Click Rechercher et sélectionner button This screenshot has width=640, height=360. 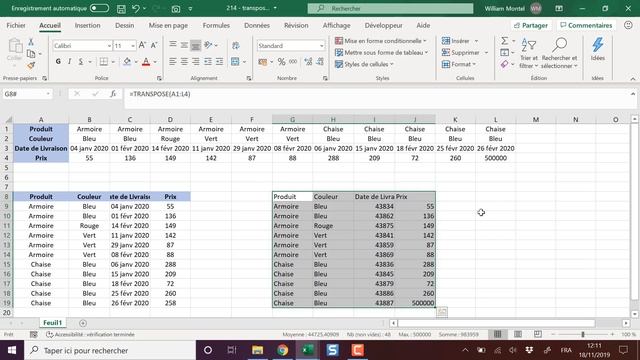point(559,53)
